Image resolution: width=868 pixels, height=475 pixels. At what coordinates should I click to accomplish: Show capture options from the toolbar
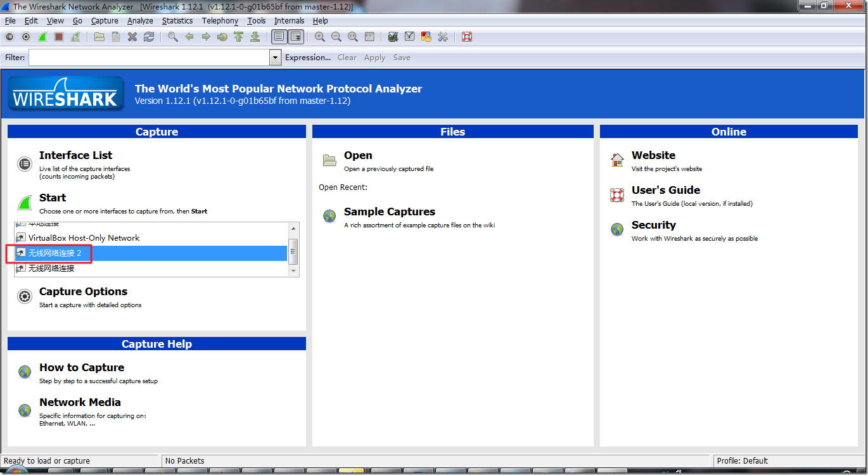click(x=26, y=37)
